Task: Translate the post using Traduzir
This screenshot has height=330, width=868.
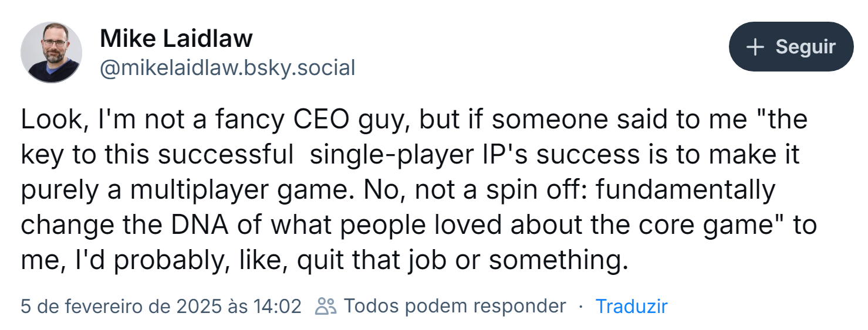Action: [x=631, y=306]
